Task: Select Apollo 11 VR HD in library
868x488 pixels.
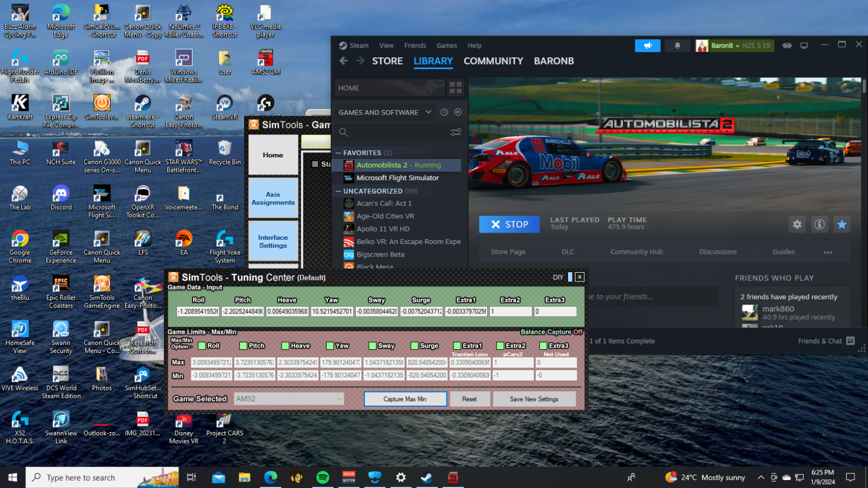Action: [x=383, y=229]
